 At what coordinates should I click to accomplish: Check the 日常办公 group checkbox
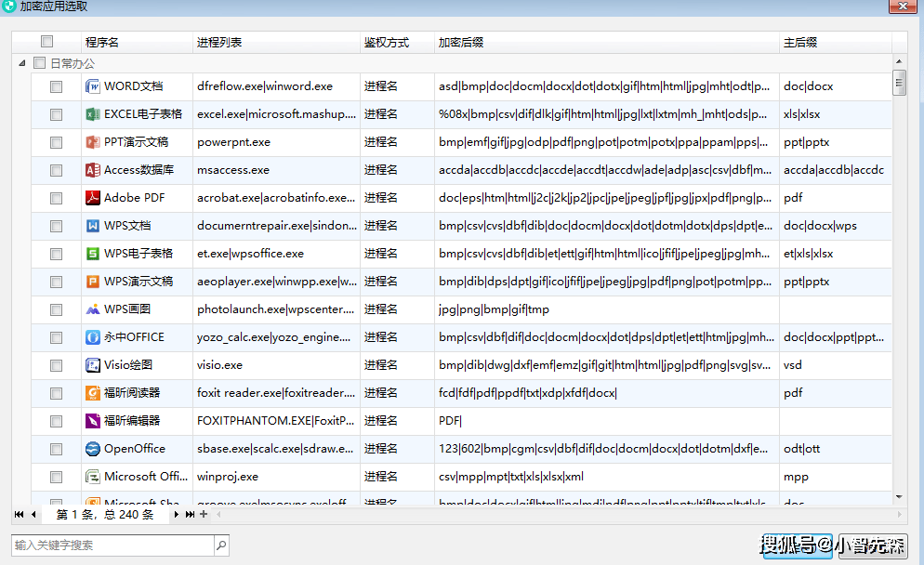tap(39, 62)
